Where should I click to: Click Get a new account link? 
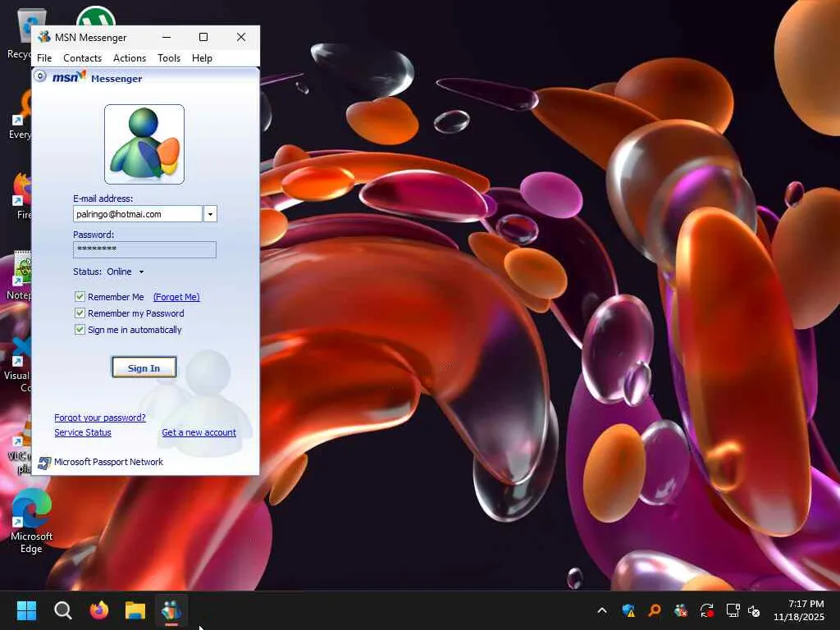pyautogui.click(x=199, y=432)
